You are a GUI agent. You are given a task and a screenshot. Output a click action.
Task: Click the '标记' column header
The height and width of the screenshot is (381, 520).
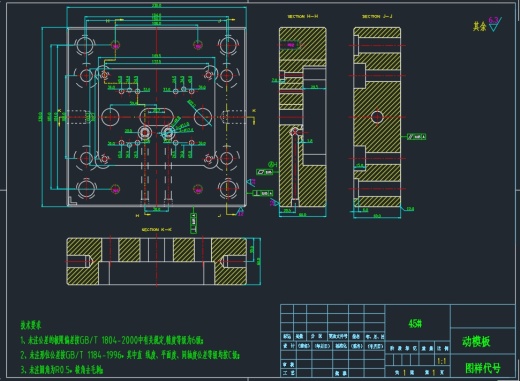(287, 336)
